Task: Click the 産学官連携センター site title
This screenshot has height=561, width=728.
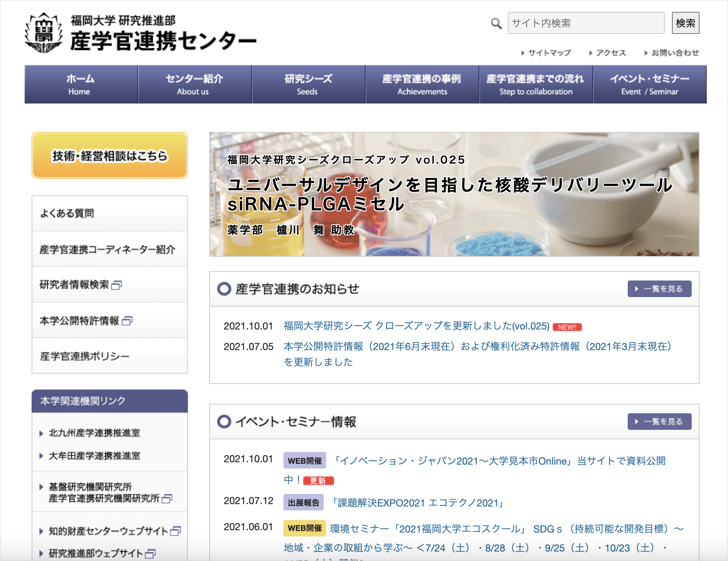Action: (163, 41)
